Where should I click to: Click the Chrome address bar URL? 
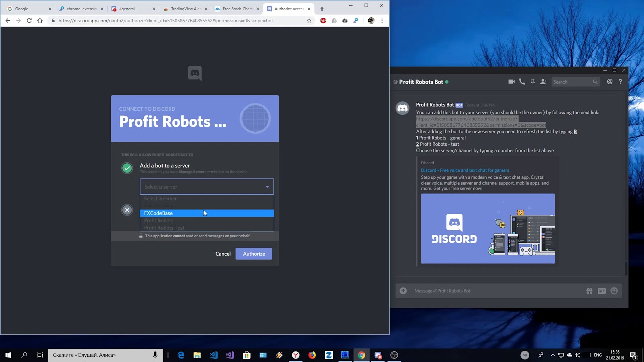pos(166,21)
